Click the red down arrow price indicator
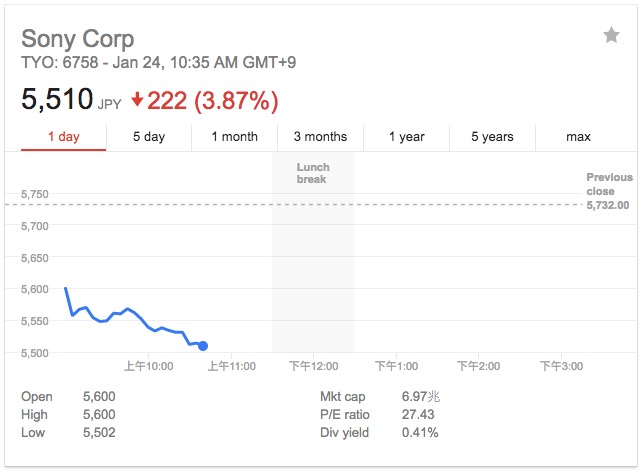The width and height of the screenshot is (644, 471). (138, 101)
